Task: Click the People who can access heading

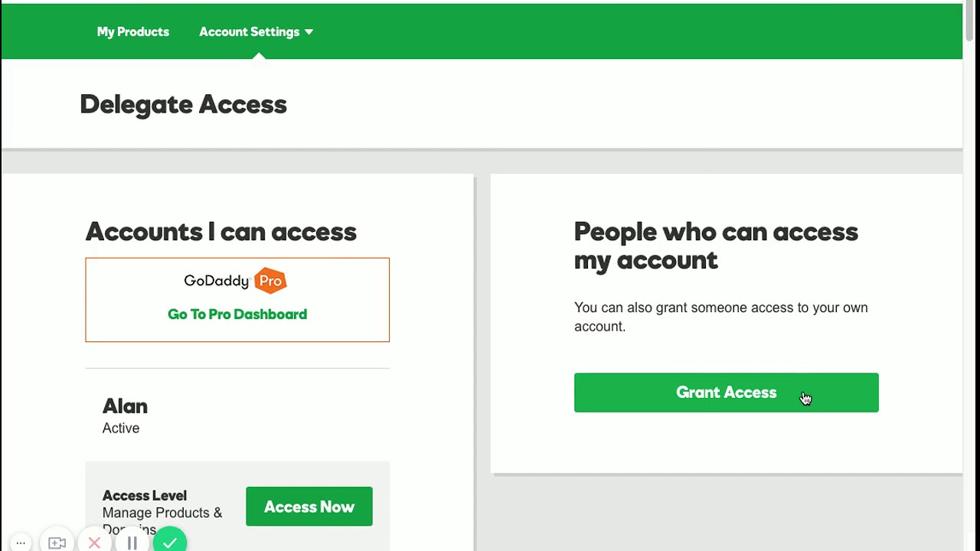Action: (x=716, y=246)
